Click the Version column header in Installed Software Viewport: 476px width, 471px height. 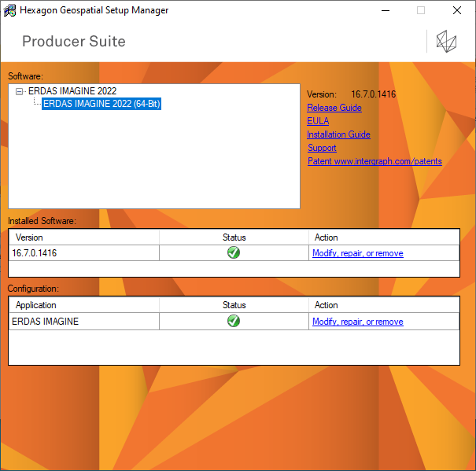[x=84, y=237]
